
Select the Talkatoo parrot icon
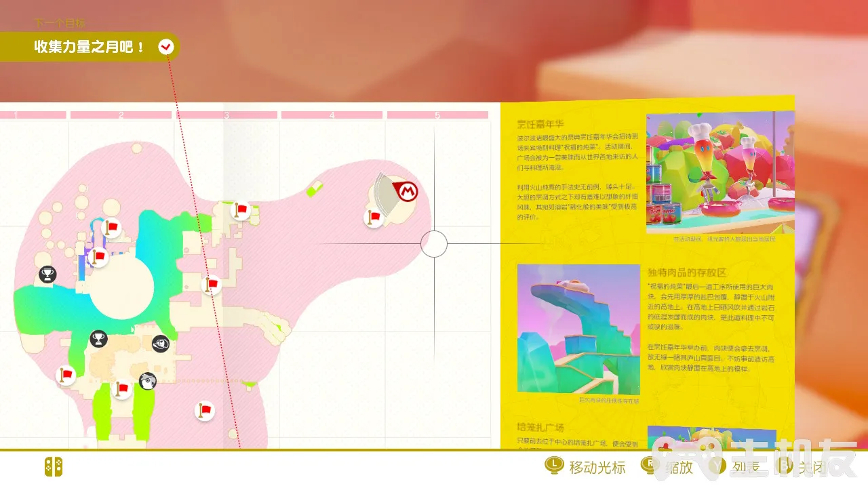tap(148, 382)
